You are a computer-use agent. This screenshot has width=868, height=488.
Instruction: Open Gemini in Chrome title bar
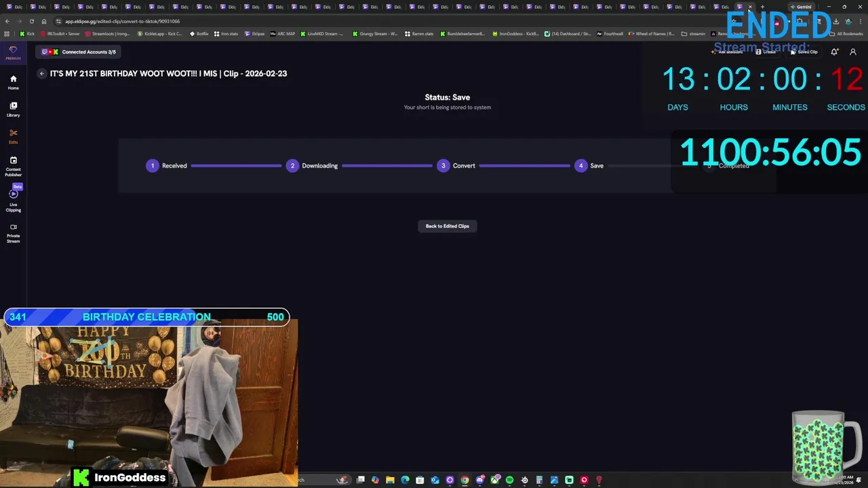click(801, 7)
